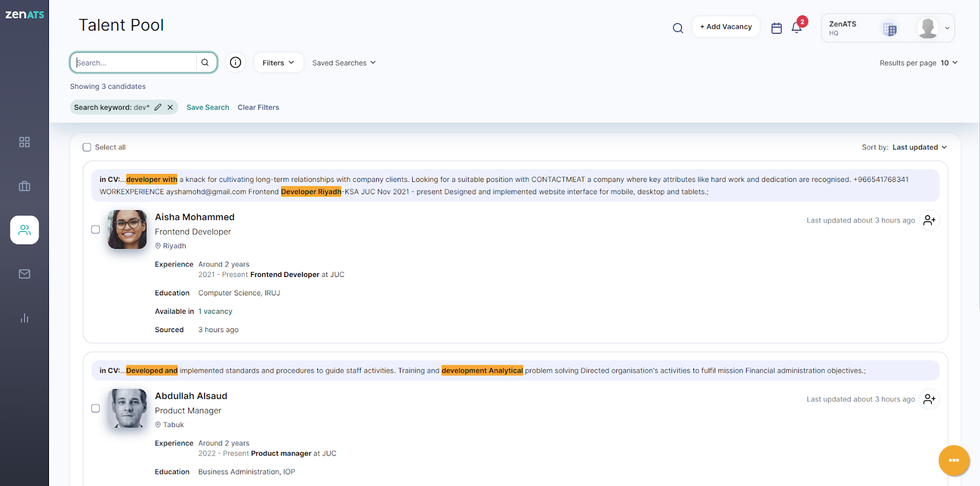Open the Sort by Last updated dropdown
The width and height of the screenshot is (980, 486).
(919, 147)
